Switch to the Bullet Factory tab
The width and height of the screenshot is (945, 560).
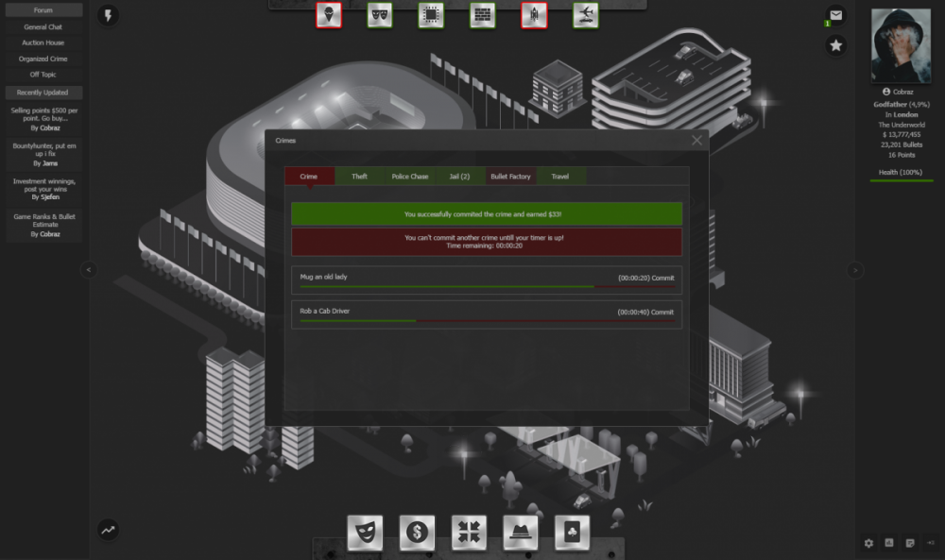coord(510,177)
